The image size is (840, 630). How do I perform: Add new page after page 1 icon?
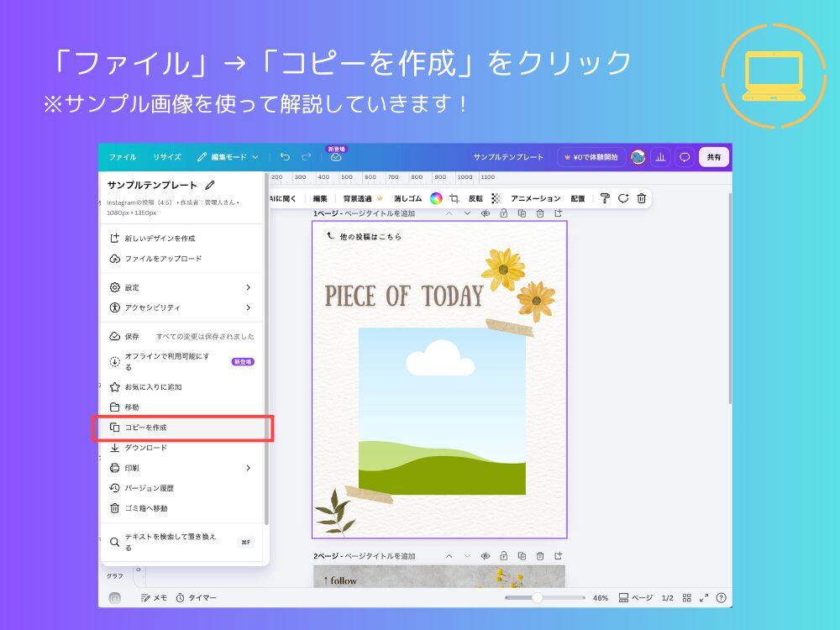pyautogui.click(x=559, y=213)
